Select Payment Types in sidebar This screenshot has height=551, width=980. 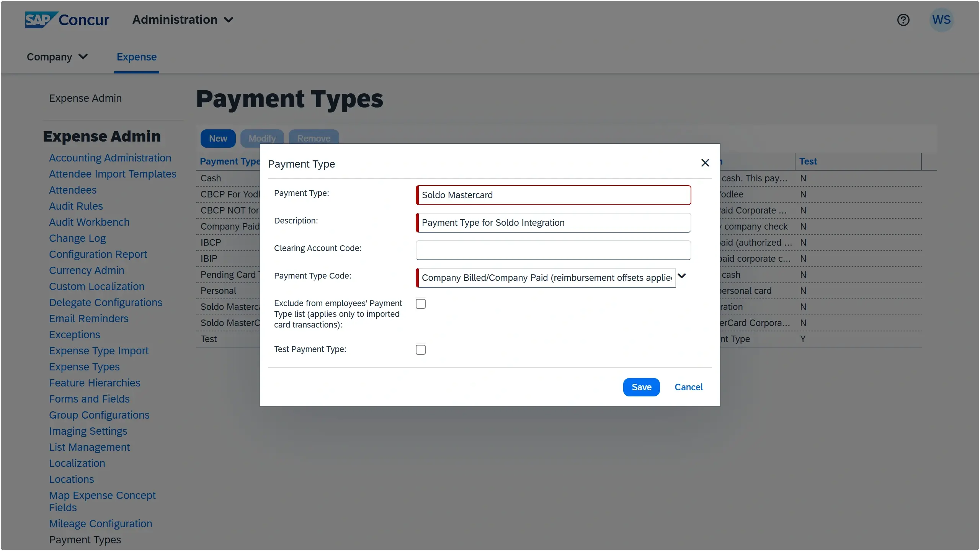[85, 540]
